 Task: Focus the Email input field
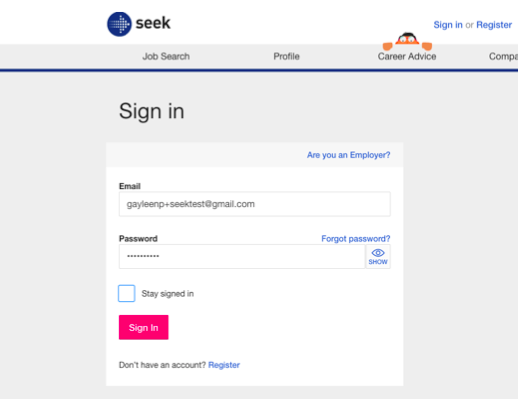255,204
